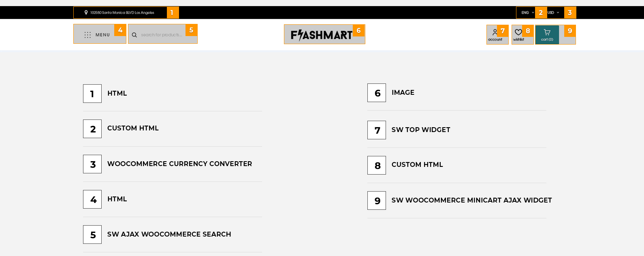Click the search magnifier icon
Image resolution: width=644 pixels, height=256 pixels.
tap(134, 35)
